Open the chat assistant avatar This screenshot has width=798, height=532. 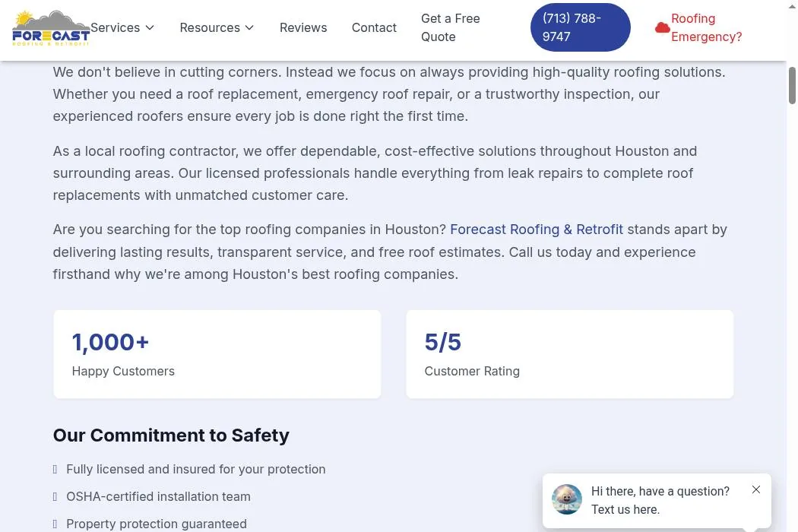click(566, 499)
